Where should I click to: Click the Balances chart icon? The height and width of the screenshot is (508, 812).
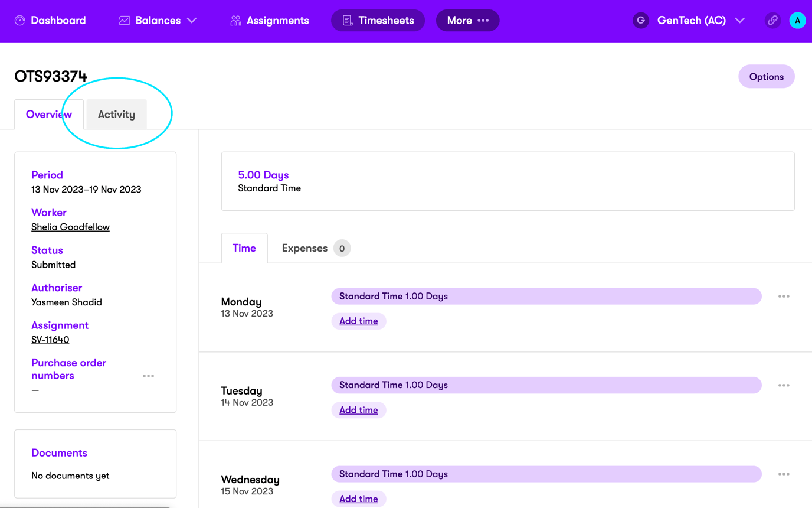click(x=125, y=21)
